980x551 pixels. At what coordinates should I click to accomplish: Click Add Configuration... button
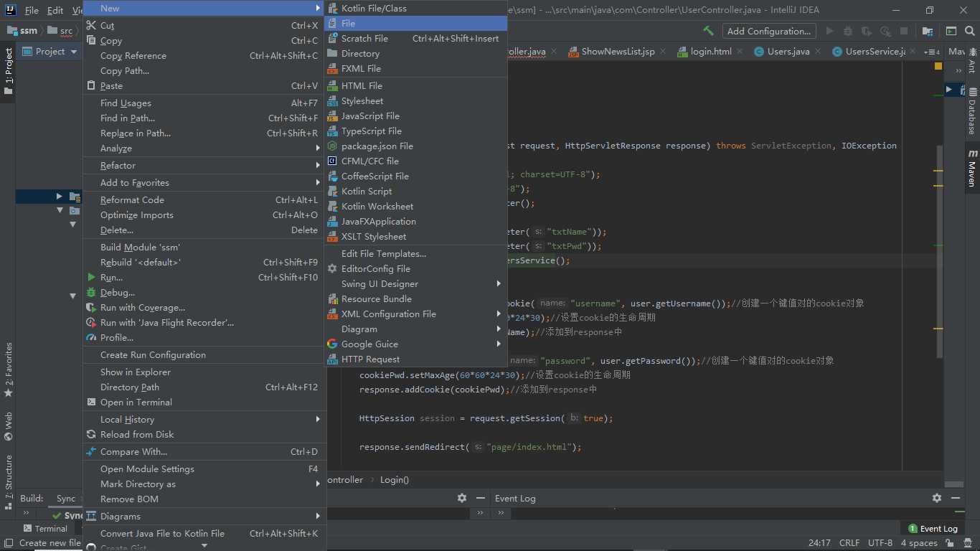coord(768,31)
